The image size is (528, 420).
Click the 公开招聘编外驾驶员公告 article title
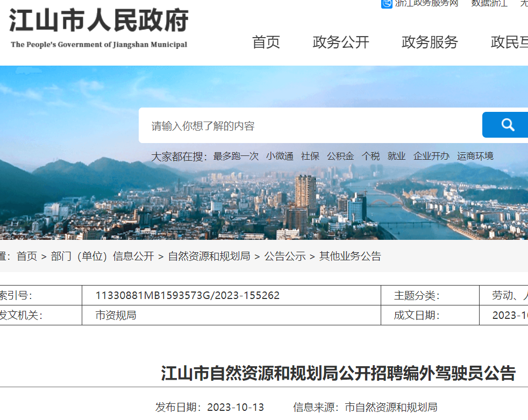[338, 373]
